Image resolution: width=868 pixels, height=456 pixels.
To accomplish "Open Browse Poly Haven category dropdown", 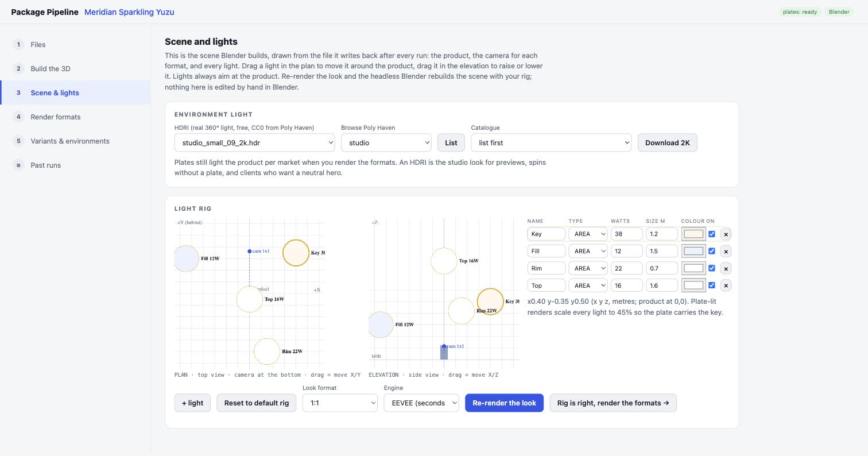I will [386, 143].
